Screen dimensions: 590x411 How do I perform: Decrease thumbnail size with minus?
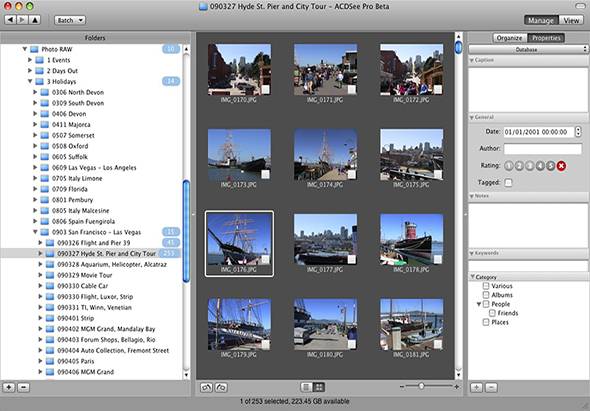tap(402, 387)
